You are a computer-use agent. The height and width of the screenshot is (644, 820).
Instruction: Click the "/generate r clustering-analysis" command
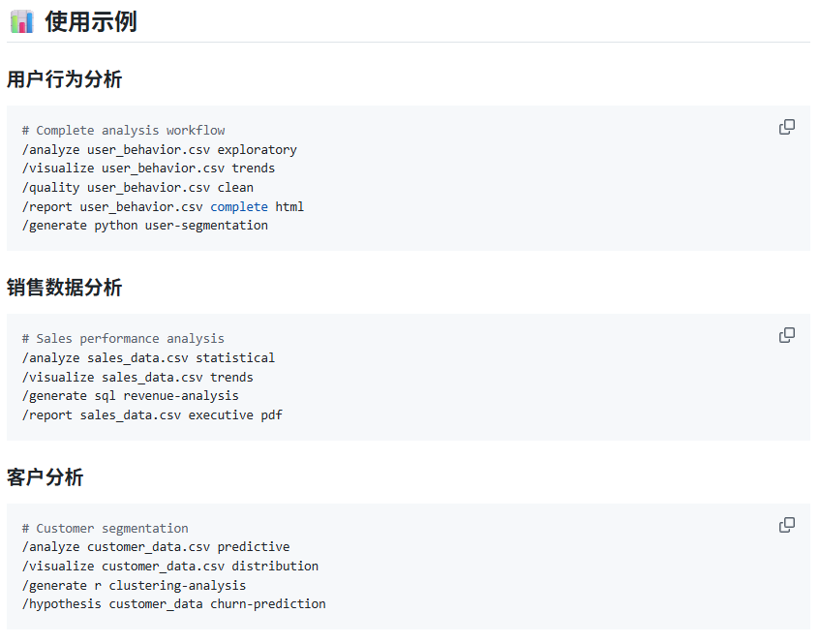[x=134, y=585]
